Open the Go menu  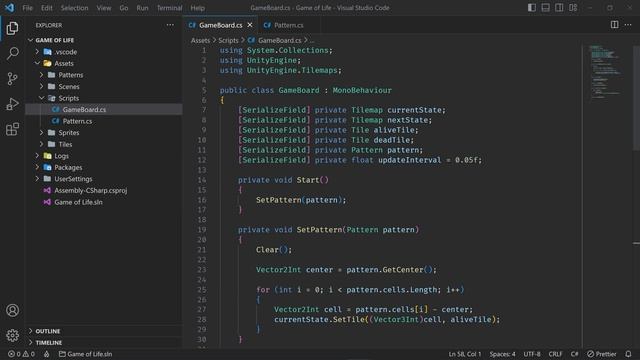tap(124, 8)
